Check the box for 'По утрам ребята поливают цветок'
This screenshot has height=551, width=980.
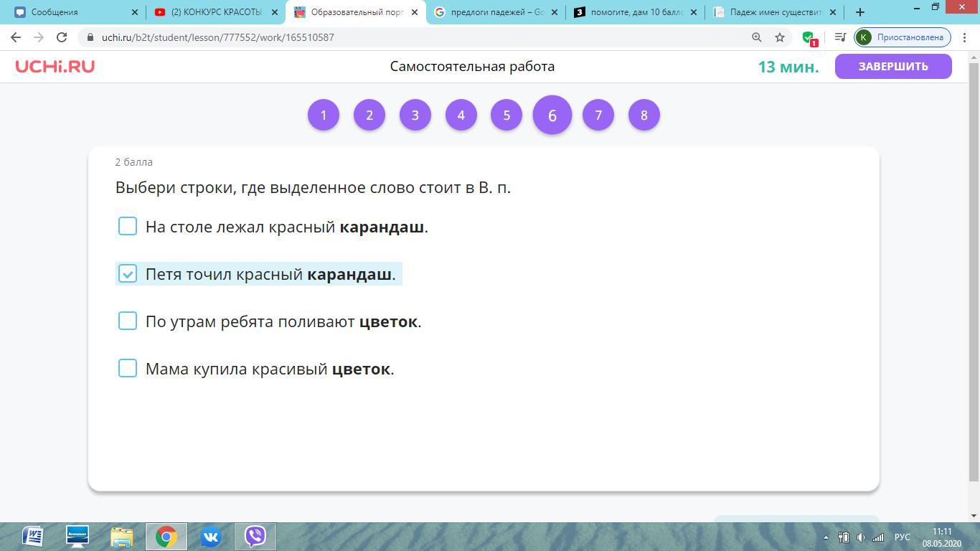[x=128, y=321]
